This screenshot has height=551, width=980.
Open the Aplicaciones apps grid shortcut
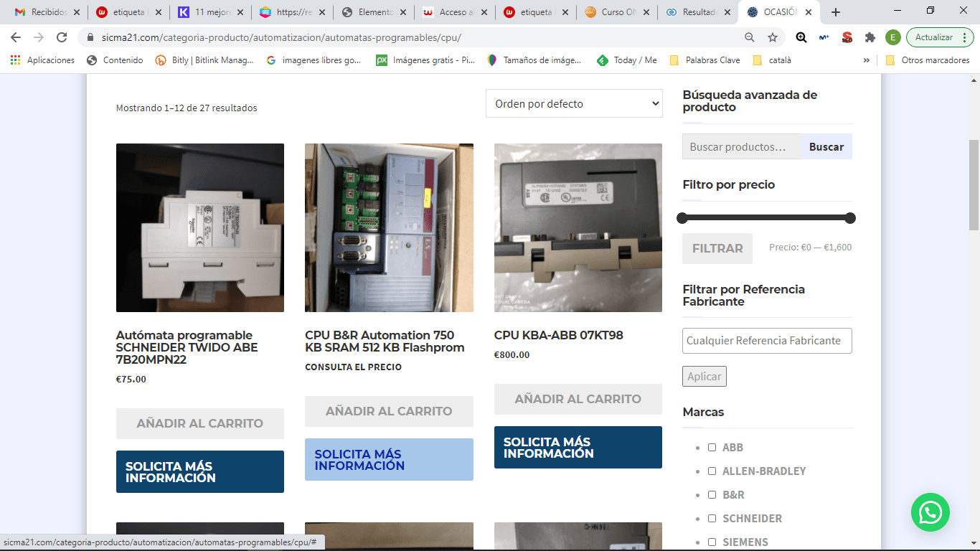point(43,60)
